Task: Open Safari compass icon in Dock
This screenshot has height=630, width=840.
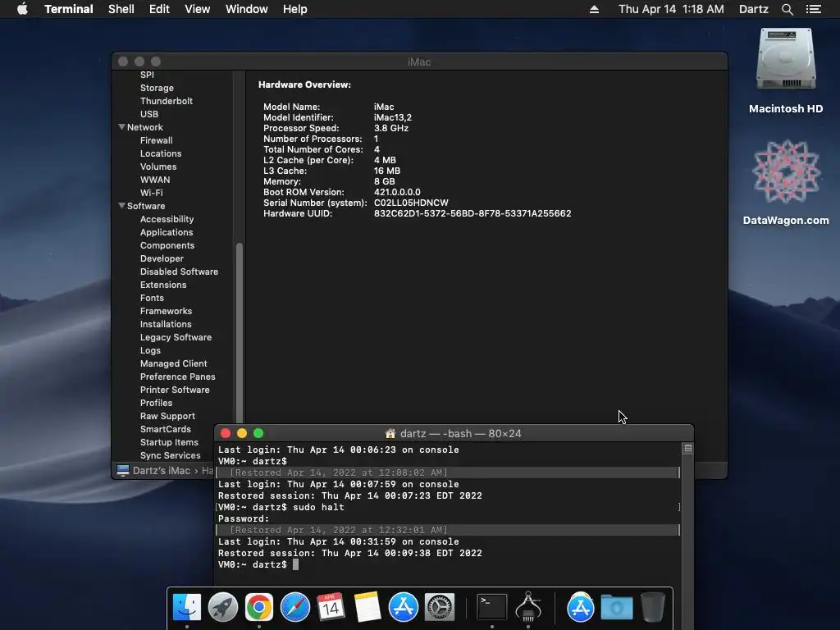Action: pos(294,608)
